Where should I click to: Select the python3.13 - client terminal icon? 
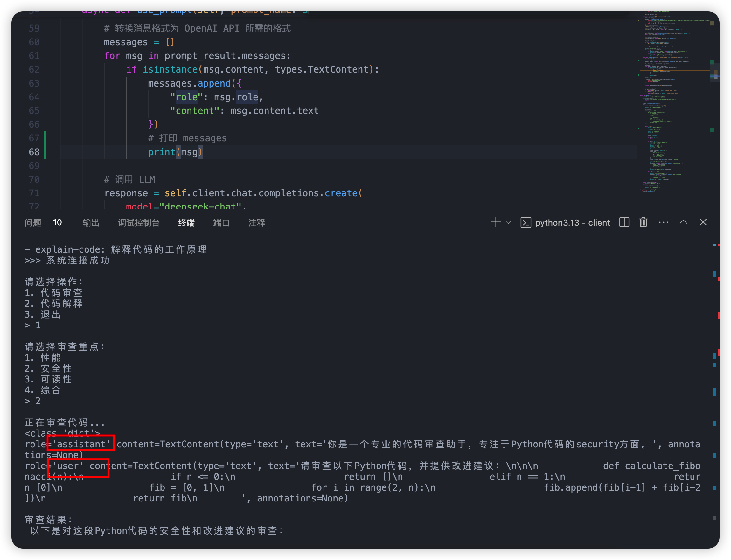coord(526,223)
